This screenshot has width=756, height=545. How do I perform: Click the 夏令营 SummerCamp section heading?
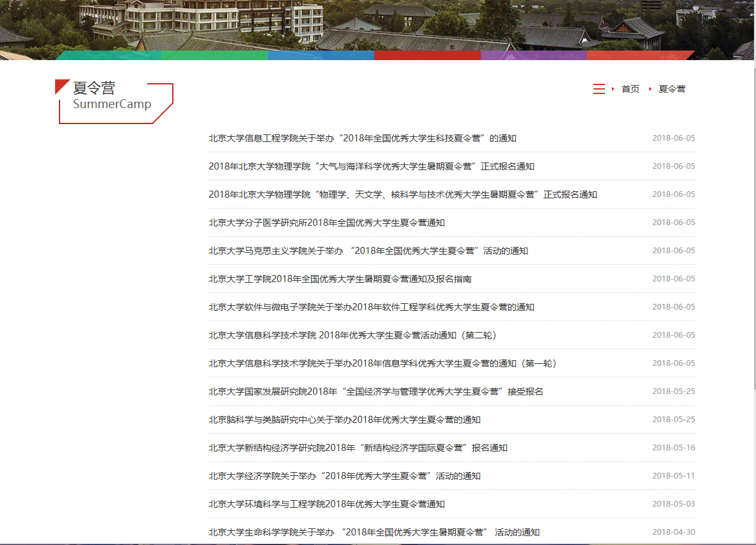[x=115, y=101]
